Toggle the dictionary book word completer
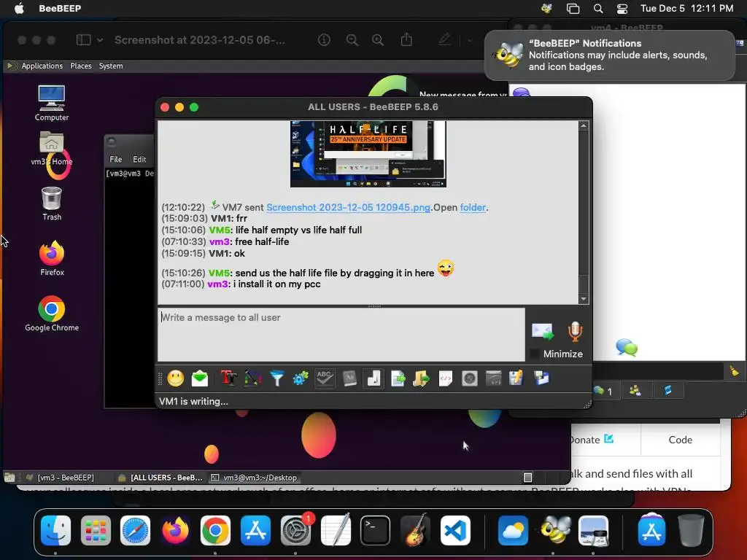This screenshot has height=560, width=747. 349,378
